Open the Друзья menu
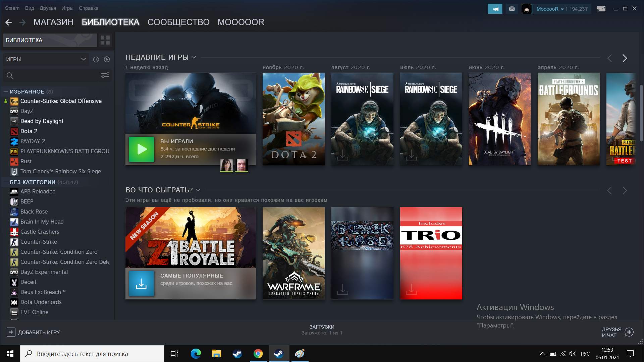Viewport: 644px width, 362px height. tap(48, 8)
